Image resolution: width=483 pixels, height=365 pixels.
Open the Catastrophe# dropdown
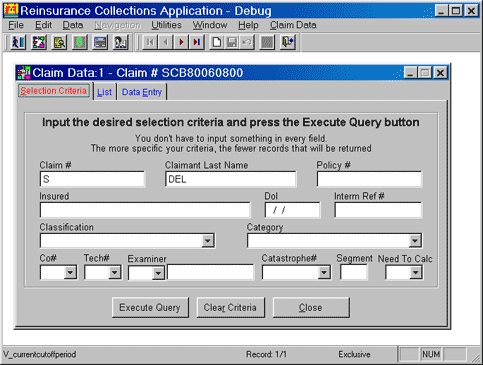coord(324,273)
